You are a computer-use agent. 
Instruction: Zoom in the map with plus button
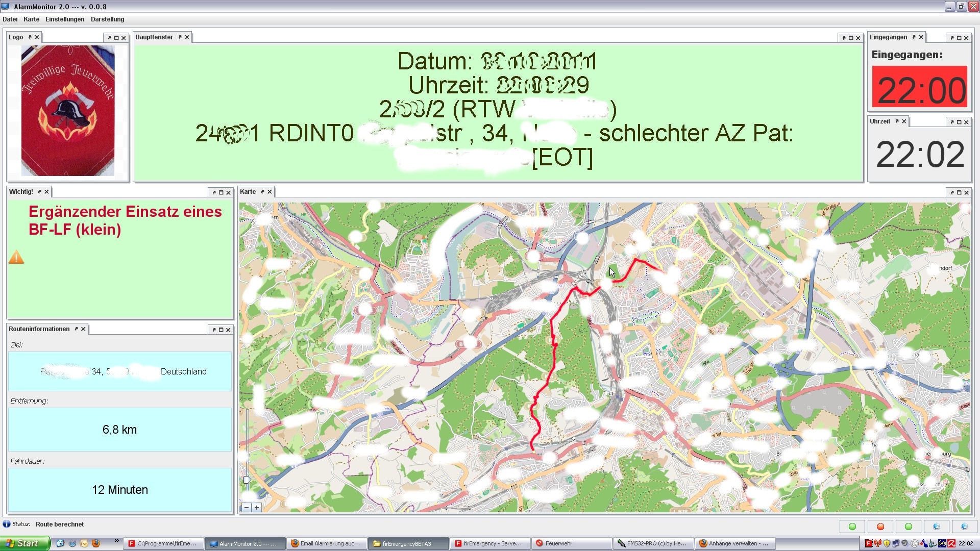pos(257,508)
